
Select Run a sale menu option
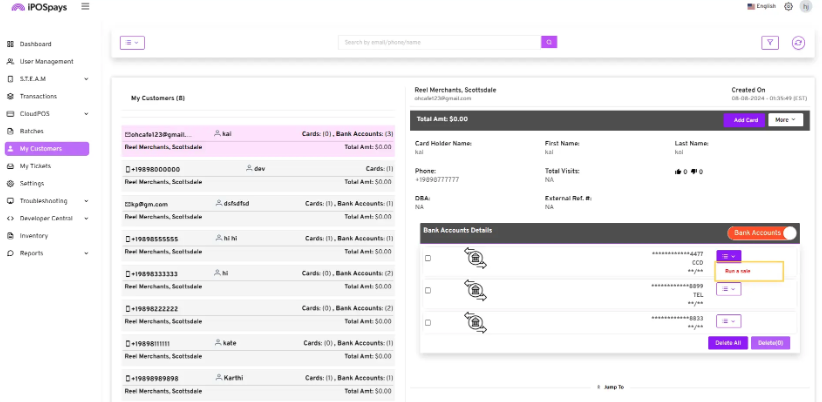pyautogui.click(x=737, y=271)
